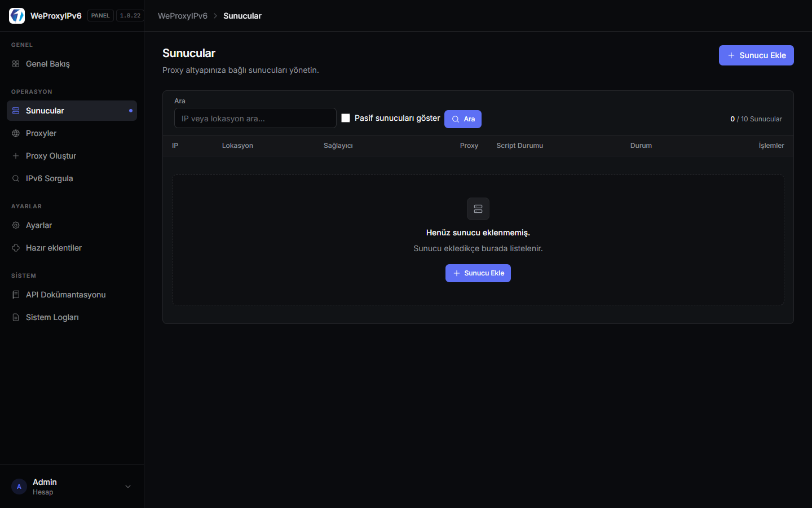The height and width of the screenshot is (508, 812).
Task: Click Sunucu Ekle in the empty state
Action: pos(478,273)
